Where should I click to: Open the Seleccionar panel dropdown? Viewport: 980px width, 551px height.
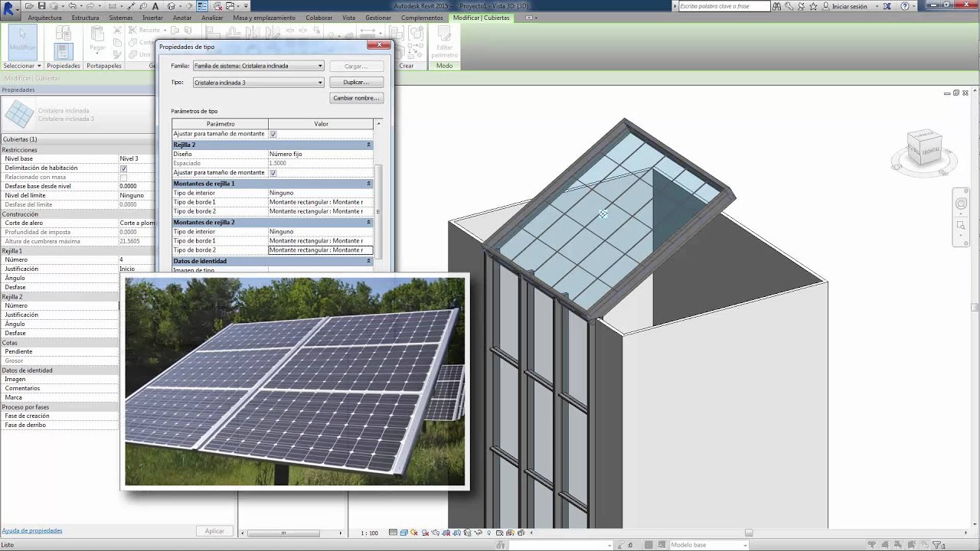tap(21, 66)
